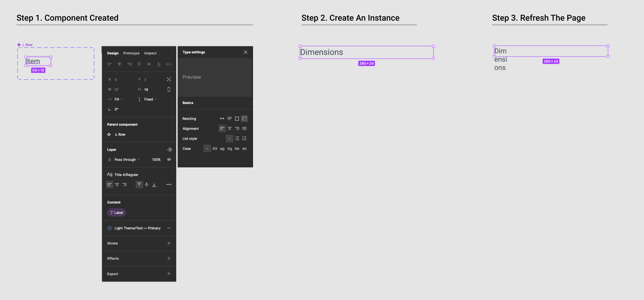Click the 100% layer opacity value
The height and width of the screenshot is (300, 644).
click(156, 160)
